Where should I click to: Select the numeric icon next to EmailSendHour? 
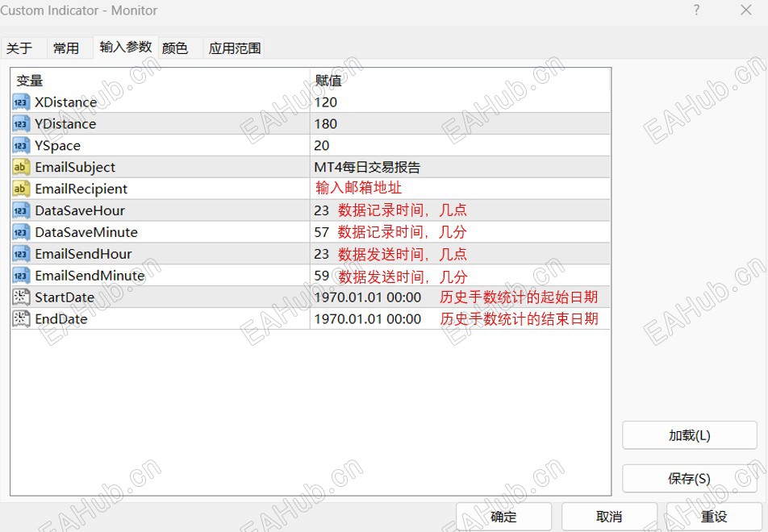point(20,254)
